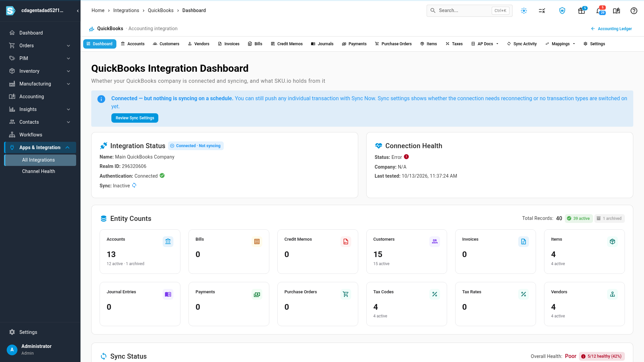
Task: Collapse the sidebar with the chevron arrow
Action: 78,11
